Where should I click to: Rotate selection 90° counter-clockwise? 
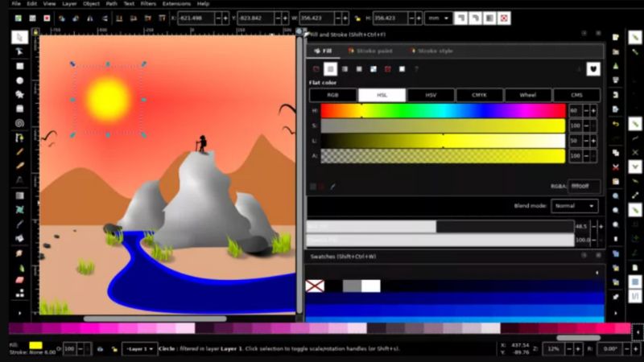(x=62, y=18)
